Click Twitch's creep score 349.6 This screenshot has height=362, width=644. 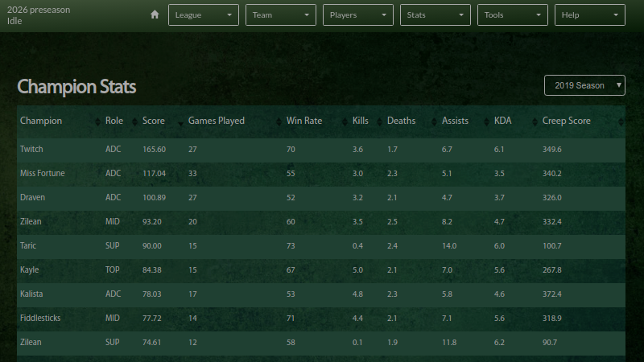(x=552, y=150)
